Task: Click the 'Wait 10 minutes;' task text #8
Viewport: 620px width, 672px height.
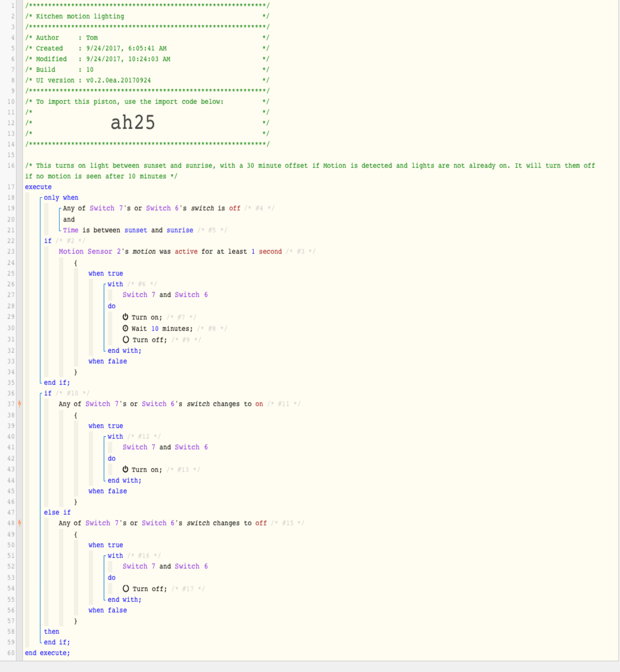Action: 162,329
